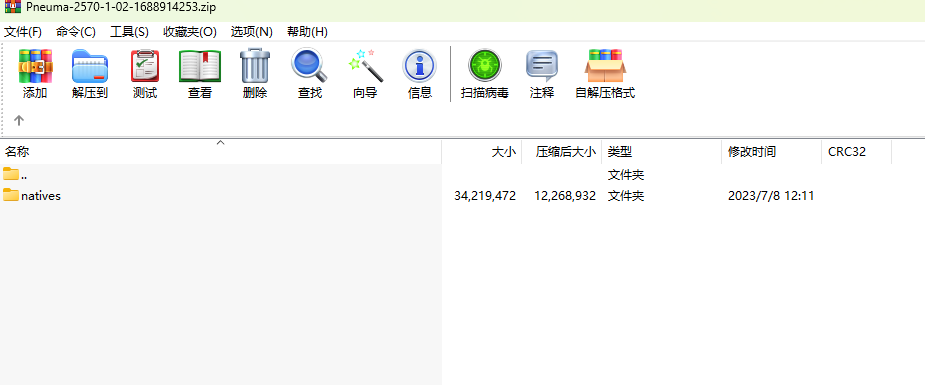The height and width of the screenshot is (385, 925).
Task: Click the 查找 (Find) magnifier icon
Action: pyautogui.click(x=309, y=65)
